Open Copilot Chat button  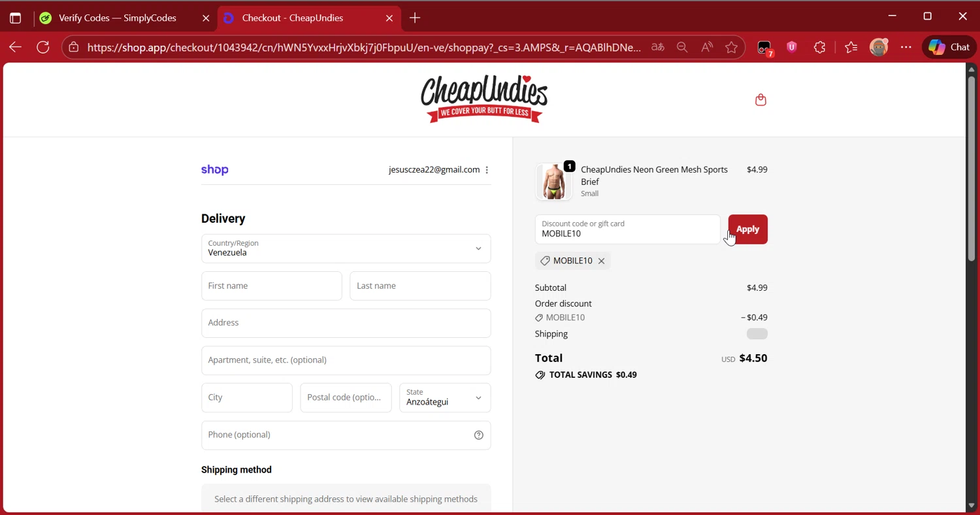949,47
